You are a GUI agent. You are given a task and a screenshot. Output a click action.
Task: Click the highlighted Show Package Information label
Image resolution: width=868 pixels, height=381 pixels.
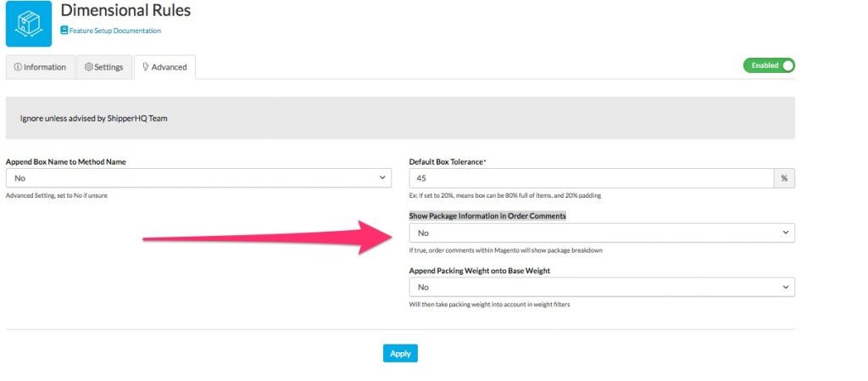click(487, 216)
